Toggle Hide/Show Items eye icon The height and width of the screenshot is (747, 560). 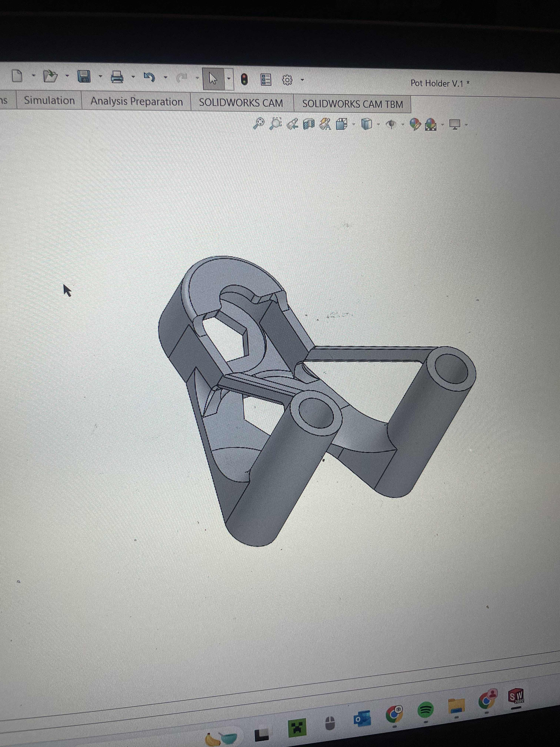click(391, 125)
